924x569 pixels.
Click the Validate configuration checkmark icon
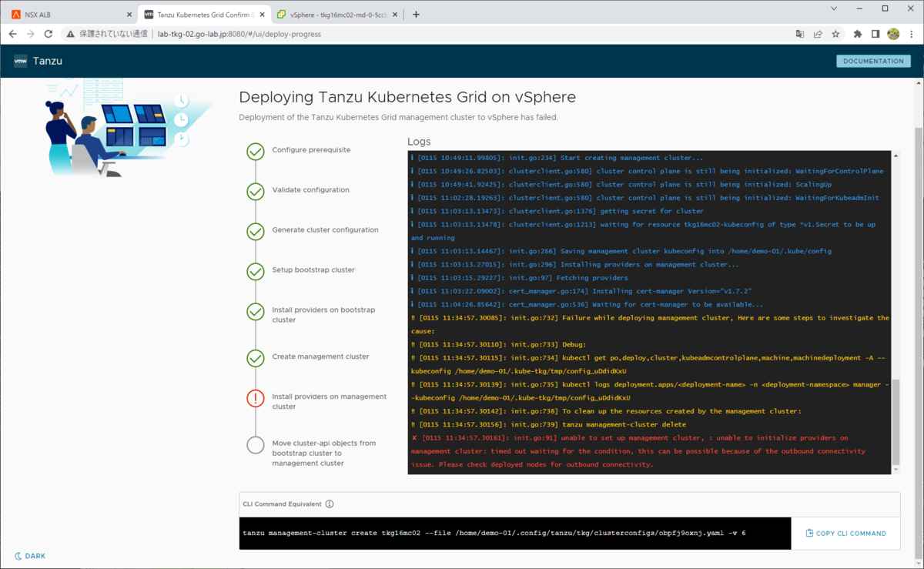(x=256, y=192)
